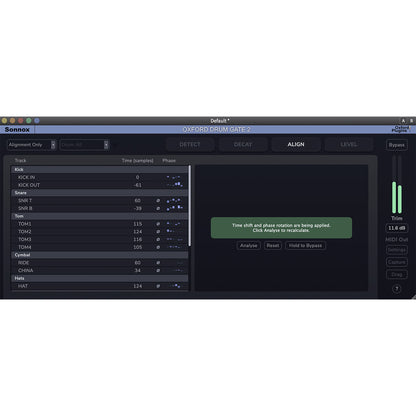Switch to the DETECT tab
The height and width of the screenshot is (416, 416).
coord(190,144)
